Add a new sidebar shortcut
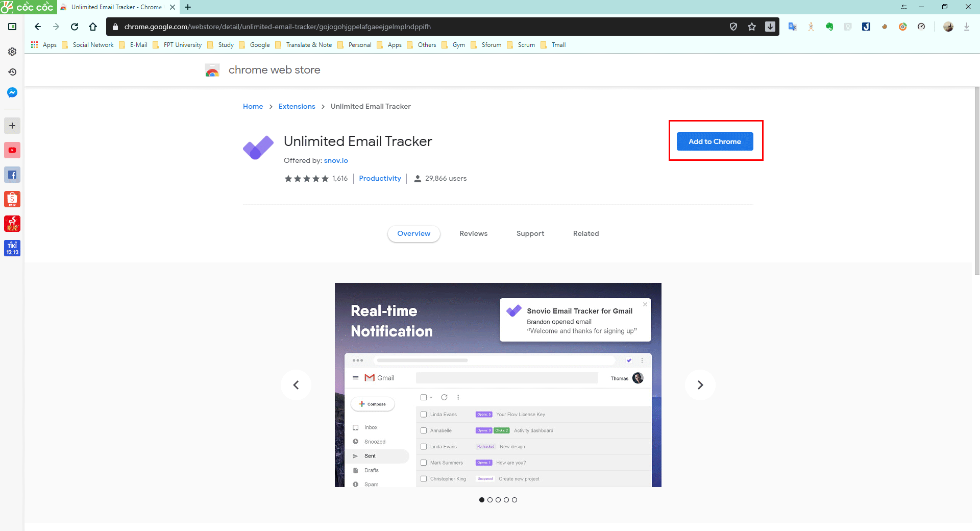This screenshot has height=531, width=980. click(x=12, y=126)
